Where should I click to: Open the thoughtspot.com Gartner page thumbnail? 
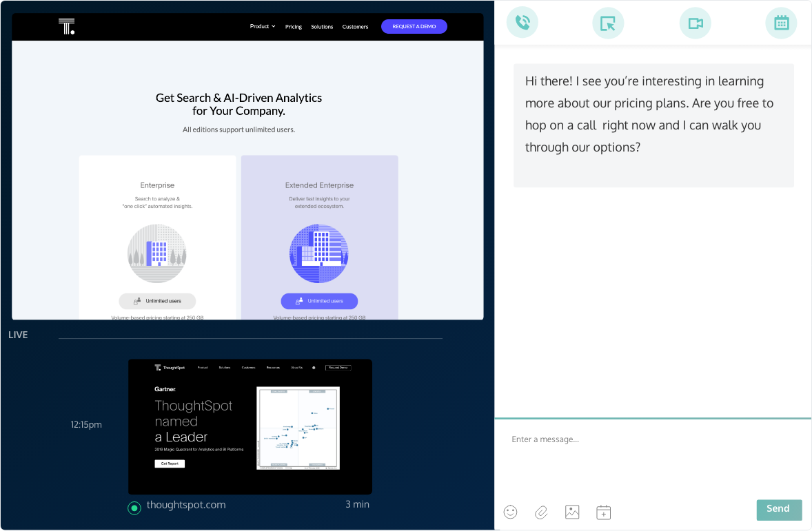(250, 426)
